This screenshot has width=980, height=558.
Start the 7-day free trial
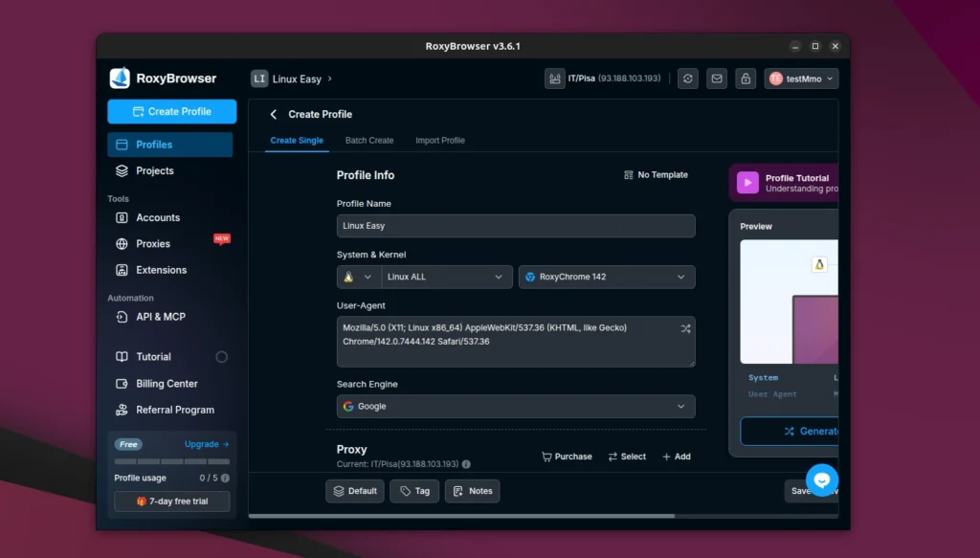[x=171, y=501]
